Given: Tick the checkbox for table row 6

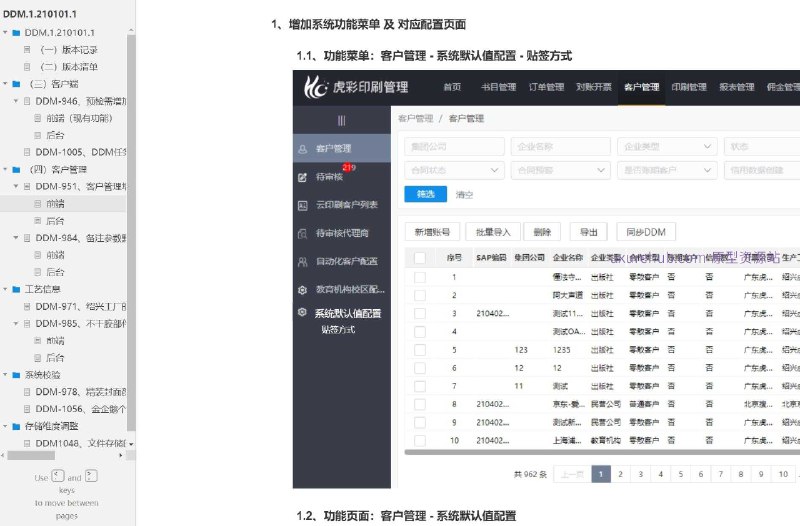Looking at the screenshot, I should (x=420, y=368).
